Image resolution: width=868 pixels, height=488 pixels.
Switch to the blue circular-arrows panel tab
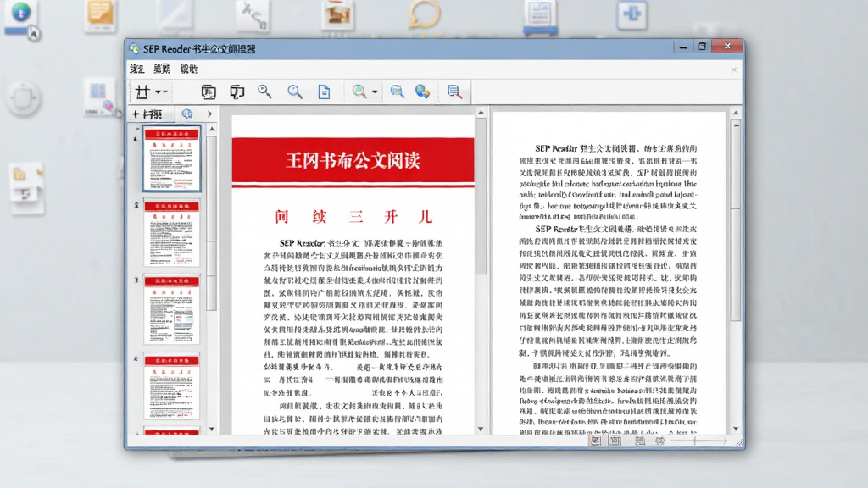point(187,114)
